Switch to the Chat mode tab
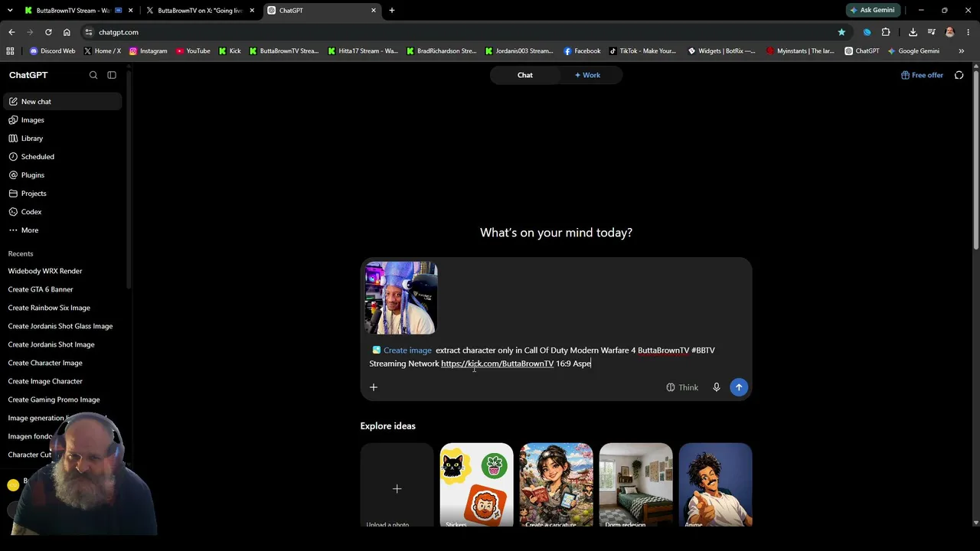This screenshot has height=551, width=980. [x=524, y=75]
